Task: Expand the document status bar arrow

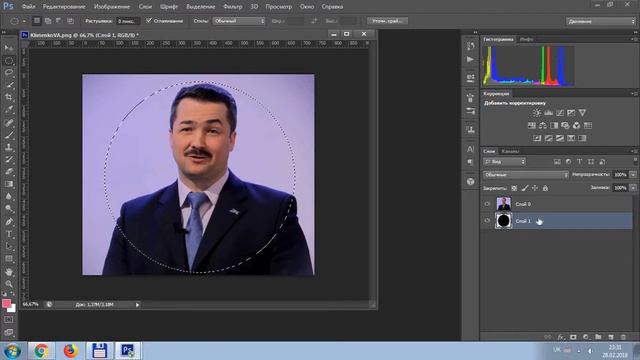Action: pos(138,304)
